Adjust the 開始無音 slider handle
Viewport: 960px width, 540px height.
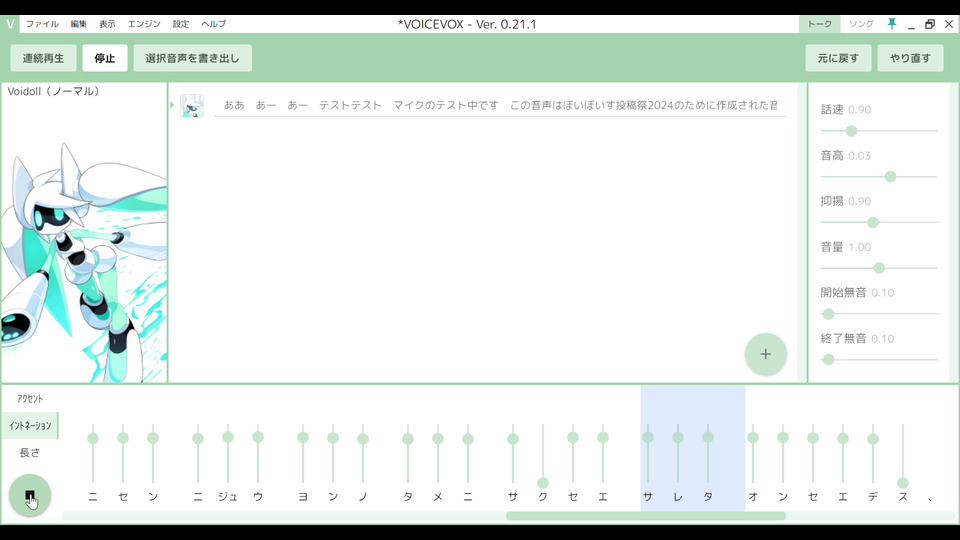pyautogui.click(x=828, y=314)
